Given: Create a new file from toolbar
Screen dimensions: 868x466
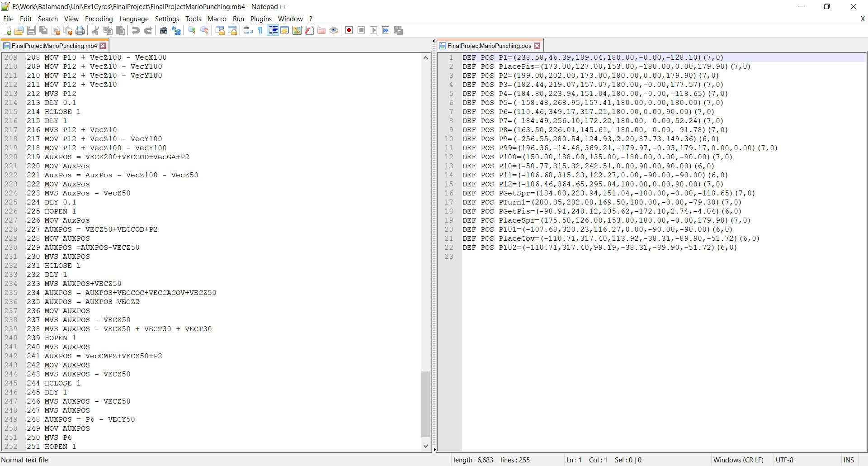Looking at the screenshot, I should [7, 30].
